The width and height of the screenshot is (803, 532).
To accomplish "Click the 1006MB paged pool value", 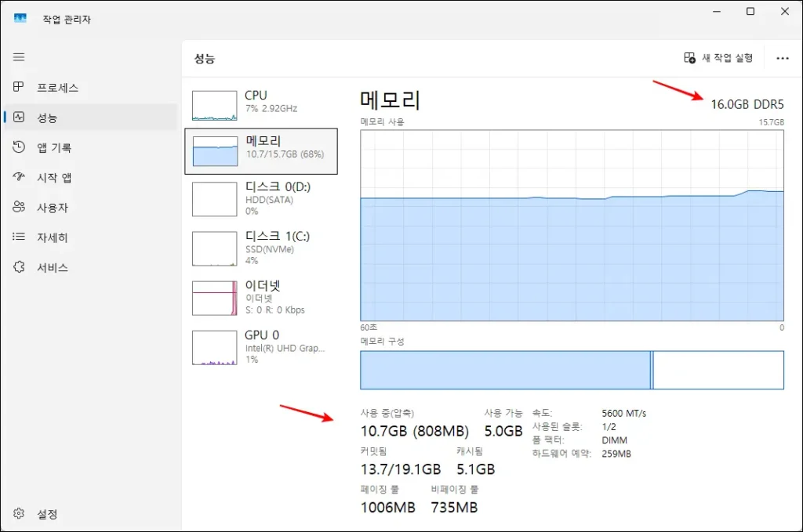I will (x=387, y=508).
